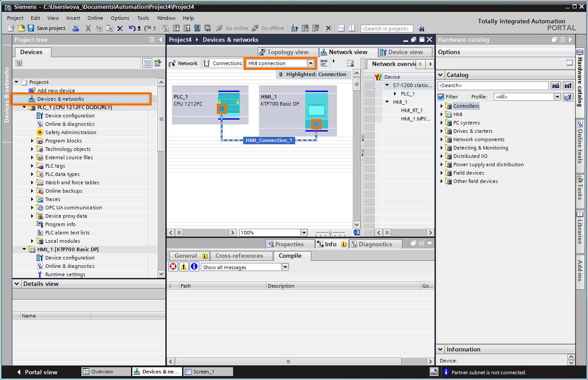Screen dimensions: 588x380
Task: Collapse the Catalog section header
Action: 441,75
